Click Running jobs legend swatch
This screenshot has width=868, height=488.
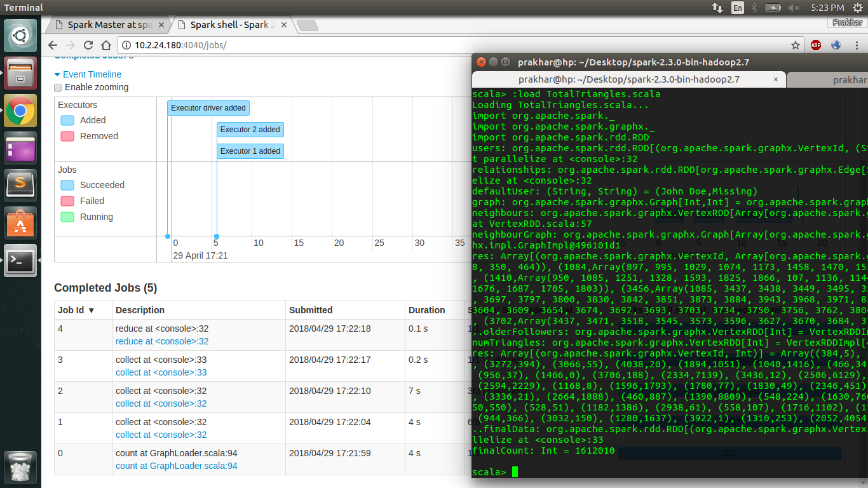pyautogui.click(x=67, y=217)
